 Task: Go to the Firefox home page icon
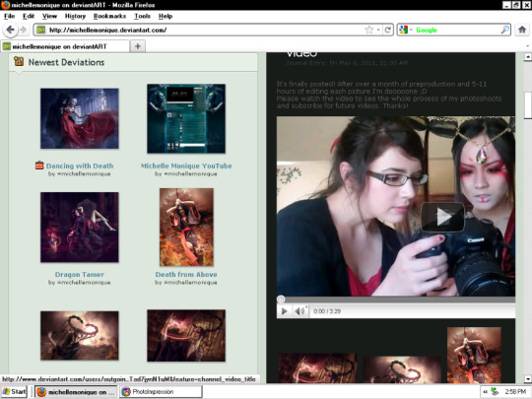coord(522,30)
